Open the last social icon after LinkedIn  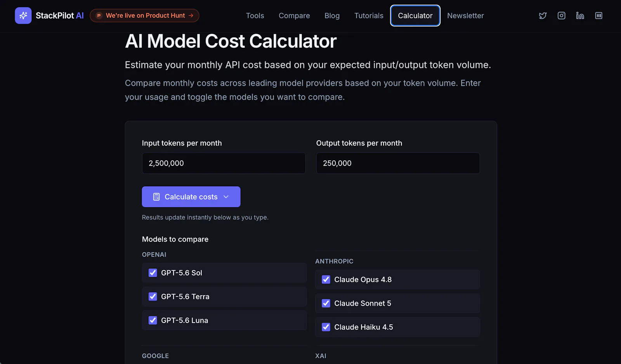point(598,16)
